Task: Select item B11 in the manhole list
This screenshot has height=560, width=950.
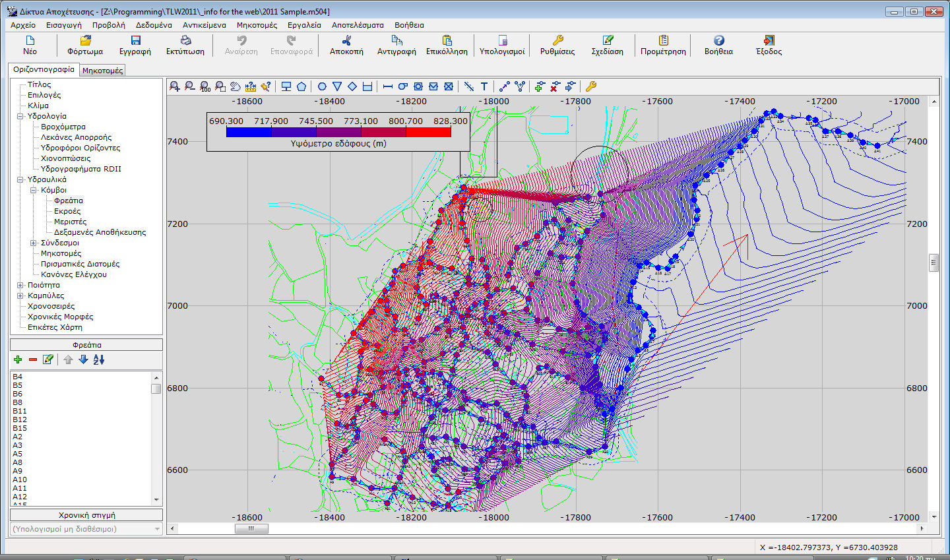Action: point(20,411)
